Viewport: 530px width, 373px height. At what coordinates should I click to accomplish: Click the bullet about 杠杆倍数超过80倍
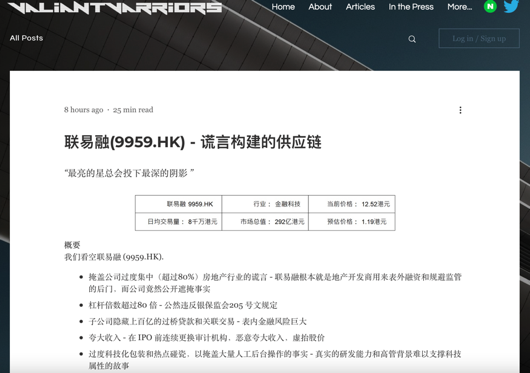tap(183, 305)
